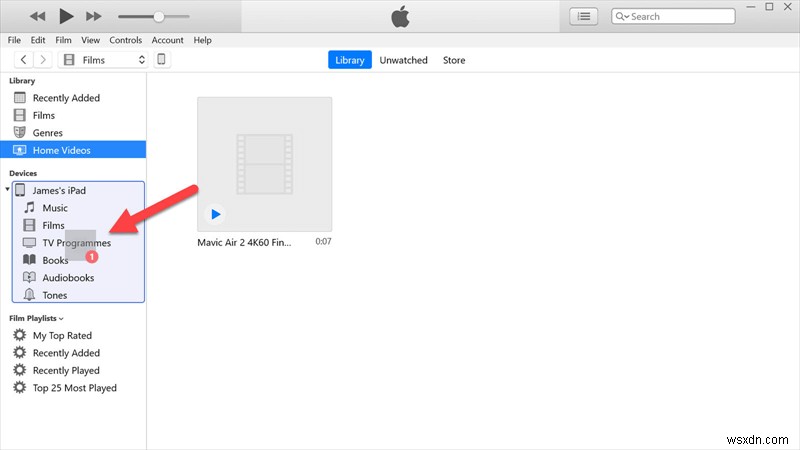This screenshot has width=800, height=450.
Task: Click the Recently Added calendar icon in Library
Action: (19, 97)
